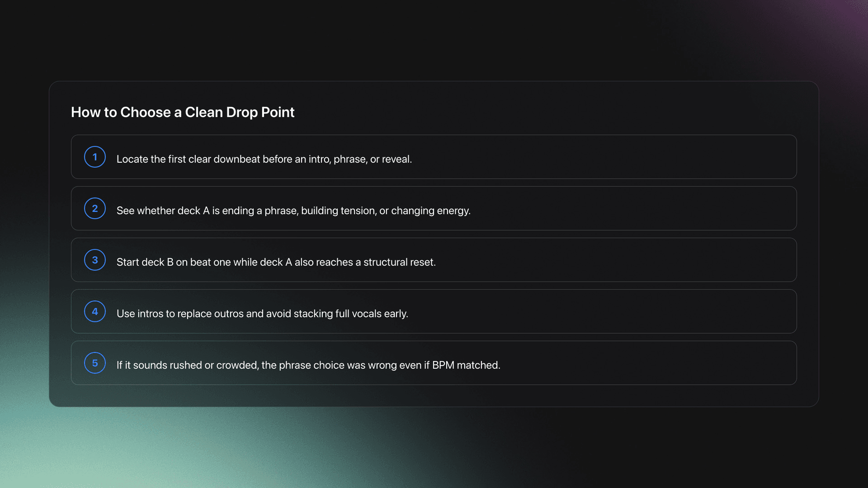Click the number 2 circle icon
Screen dimensions: 868x488
(x=95, y=208)
